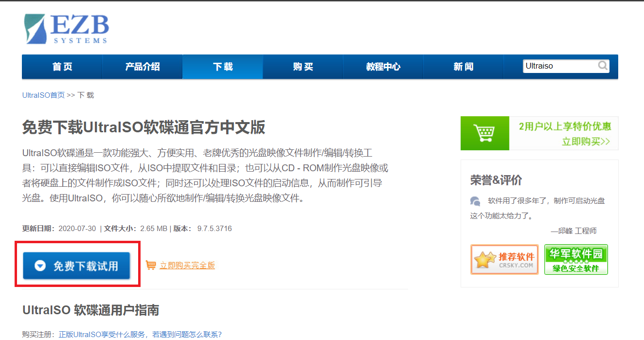This screenshot has width=644, height=340.
Task: Click the reviewer name 邱峰 工程师
Action: click(x=577, y=231)
